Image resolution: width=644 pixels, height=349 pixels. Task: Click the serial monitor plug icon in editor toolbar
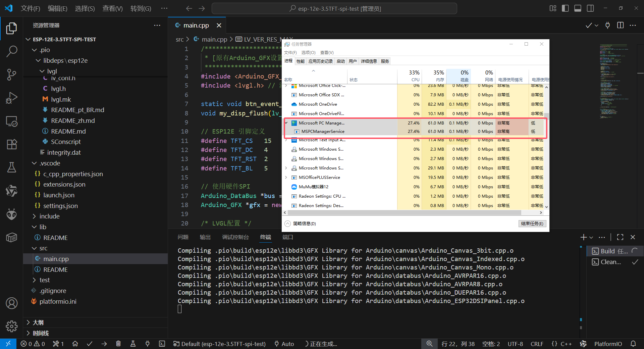tap(607, 25)
